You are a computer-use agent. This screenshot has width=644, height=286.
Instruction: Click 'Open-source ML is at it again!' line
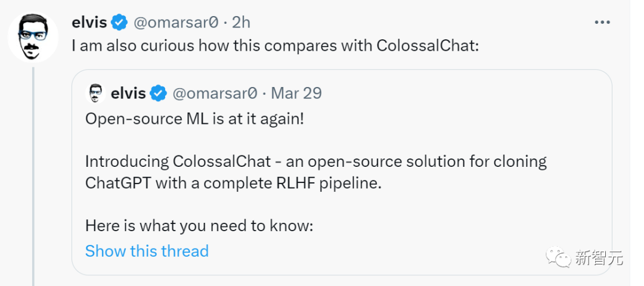tap(194, 119)
